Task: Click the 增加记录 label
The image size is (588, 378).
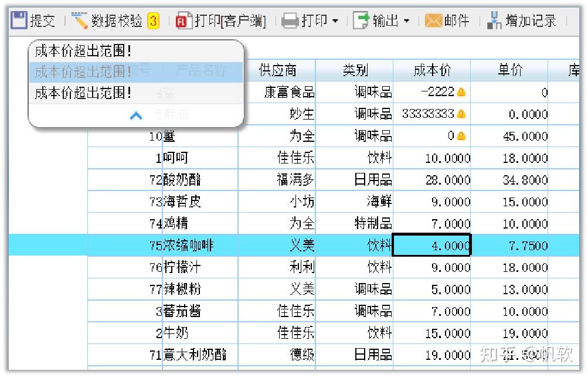Action: pyautogui.click(x=531, y=21)
